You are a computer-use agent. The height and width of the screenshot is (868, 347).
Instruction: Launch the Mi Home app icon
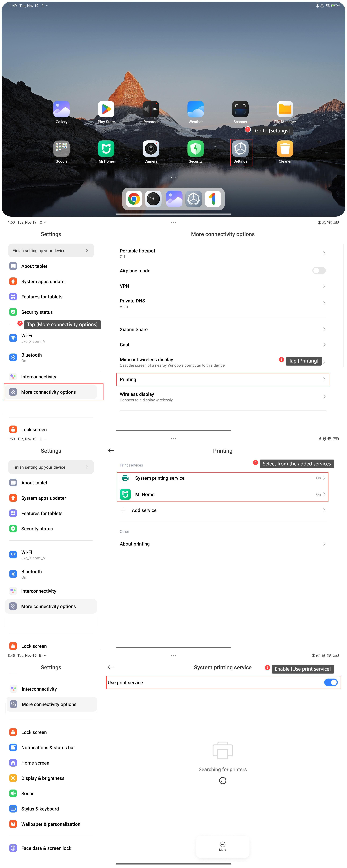106,149
